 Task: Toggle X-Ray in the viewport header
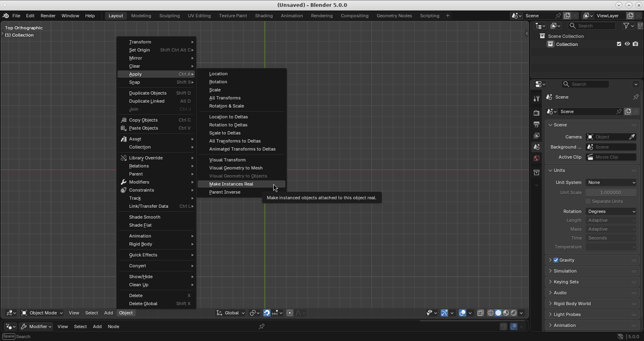tap(481, 313)
